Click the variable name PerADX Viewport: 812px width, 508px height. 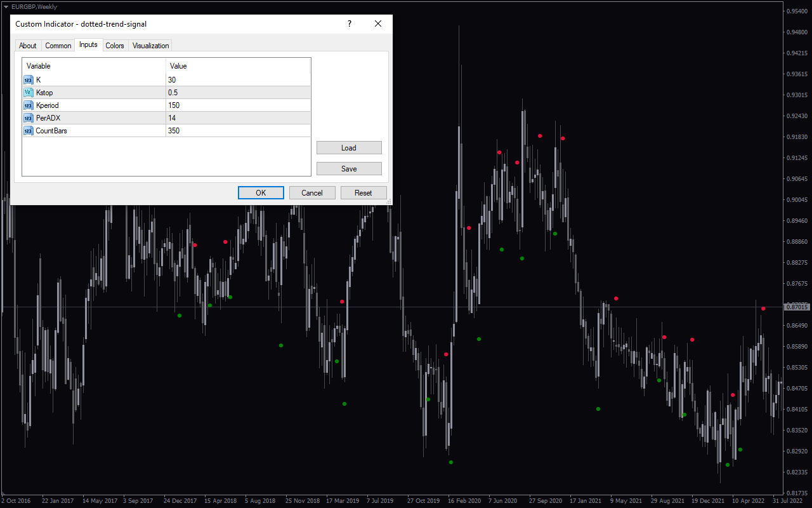click(x=48, y=118)
